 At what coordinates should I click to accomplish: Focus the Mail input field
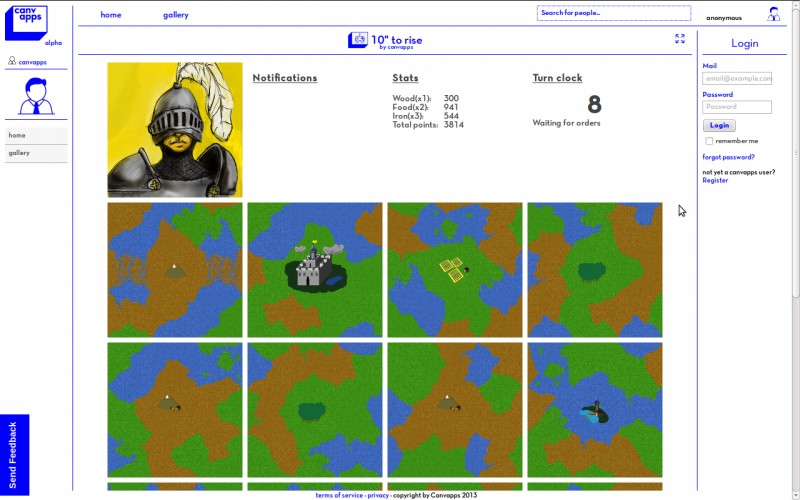(x=737, y=78)
